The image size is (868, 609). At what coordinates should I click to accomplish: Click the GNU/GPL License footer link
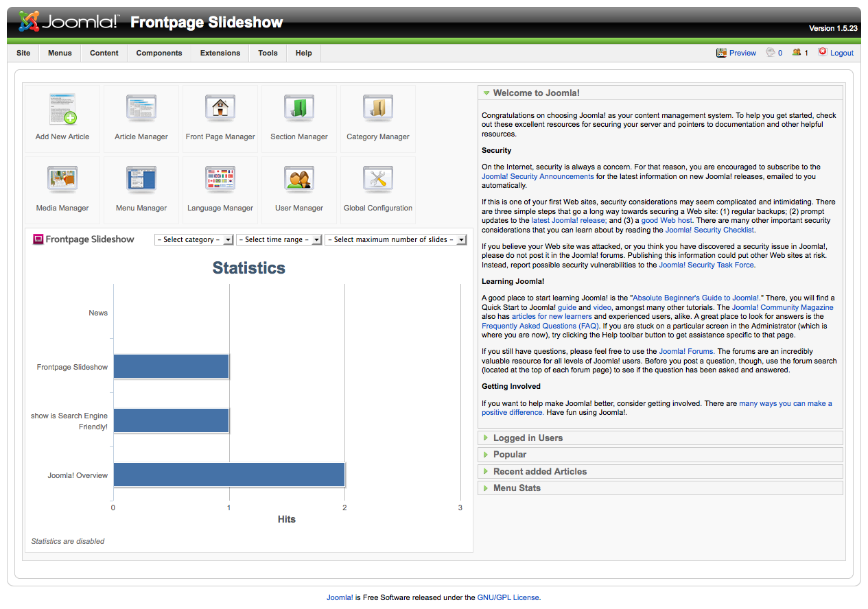508,597
